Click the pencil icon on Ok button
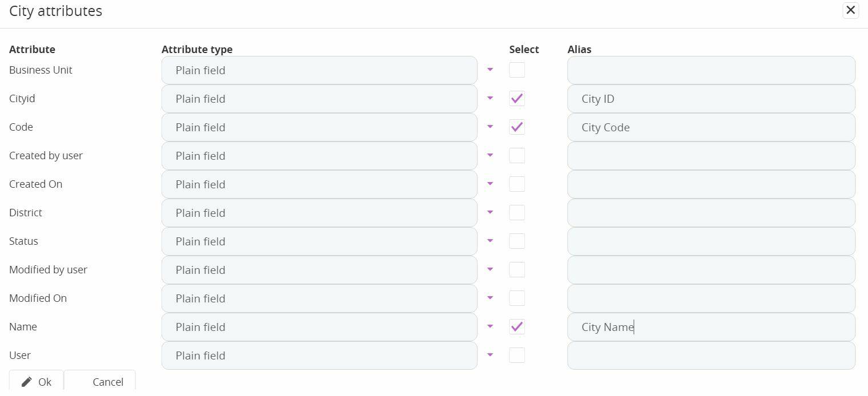Image resolution: width=868 pixels, height=396 pixels. point(27,382)
